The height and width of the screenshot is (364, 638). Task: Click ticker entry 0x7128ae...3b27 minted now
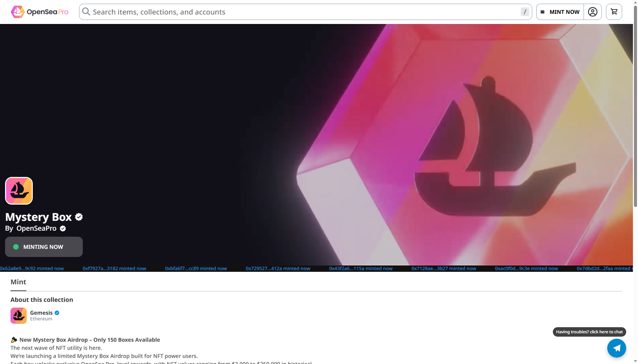(x=444, y=268)
